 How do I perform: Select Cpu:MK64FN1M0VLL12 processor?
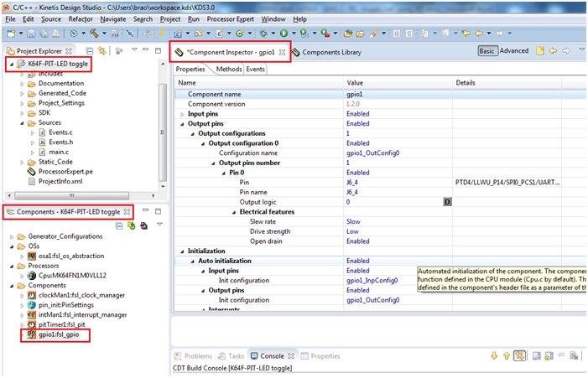click(72, 276)
